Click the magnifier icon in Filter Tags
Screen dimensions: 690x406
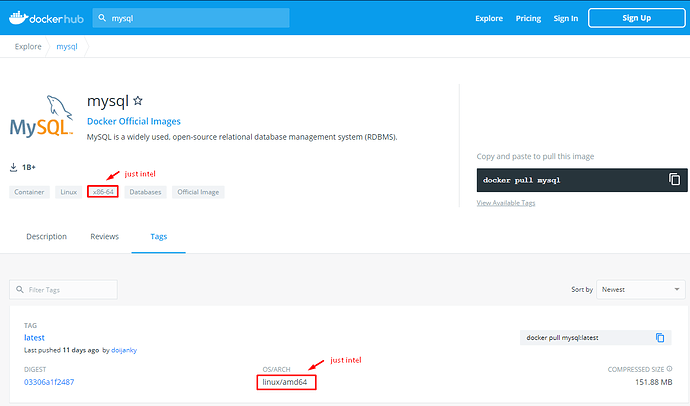pyautogui.click(x=20, y=289)
